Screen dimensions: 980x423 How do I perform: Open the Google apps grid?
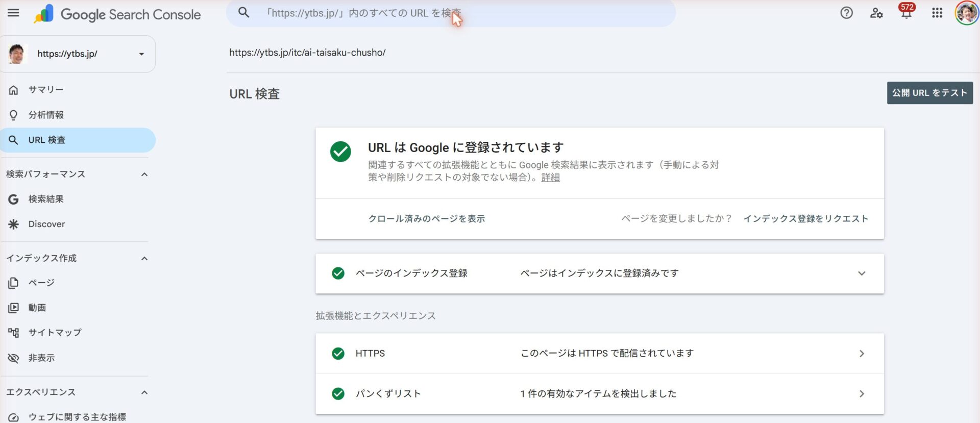[x=937, y=13]
